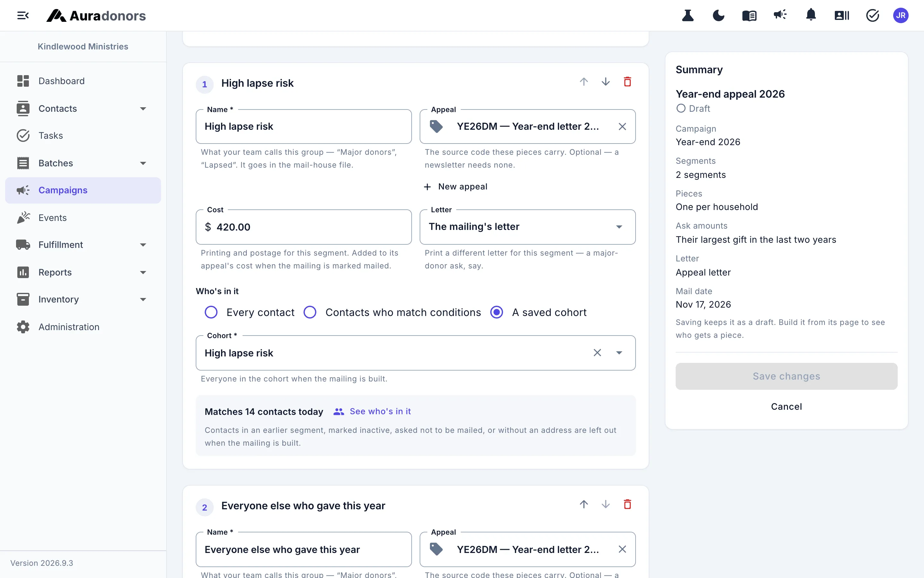Click New appeal button
This screenshot has width=924, height=578.
pos(456,187)
